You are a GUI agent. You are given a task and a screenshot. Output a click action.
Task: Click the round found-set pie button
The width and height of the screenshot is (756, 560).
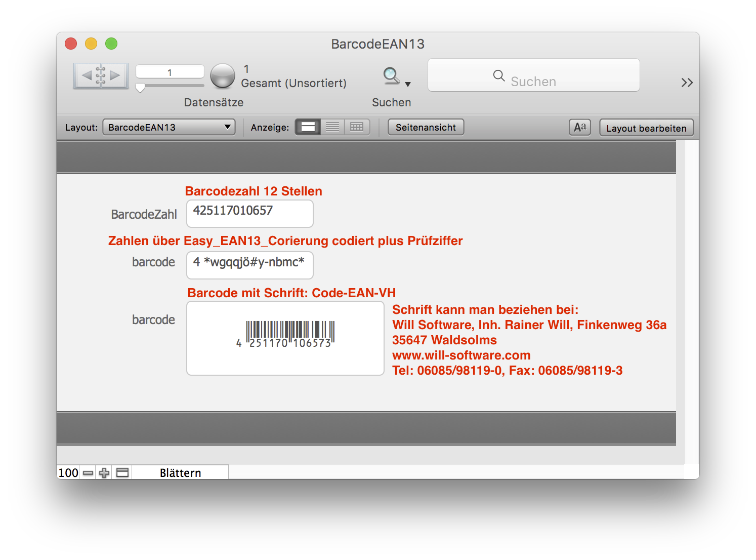pos(223,76)
